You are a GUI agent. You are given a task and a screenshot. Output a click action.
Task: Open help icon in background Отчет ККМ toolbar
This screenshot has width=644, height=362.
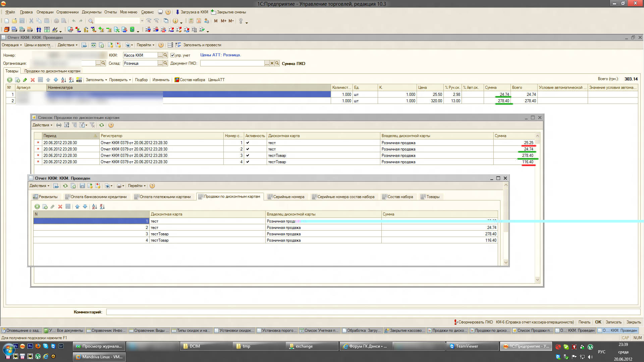(161, 45)
